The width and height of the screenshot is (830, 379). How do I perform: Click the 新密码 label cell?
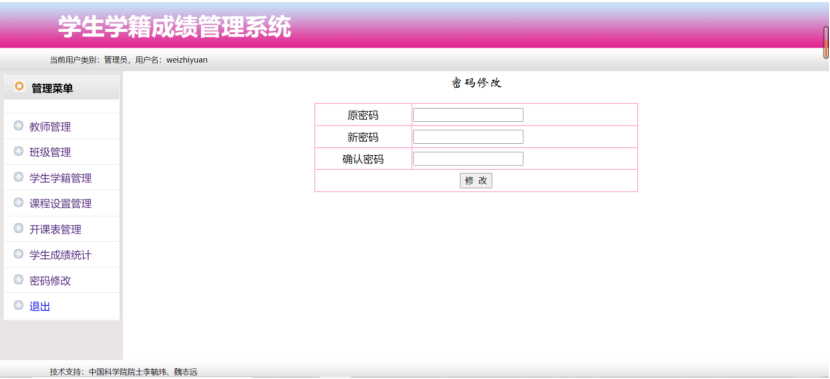tap(363, 137)
